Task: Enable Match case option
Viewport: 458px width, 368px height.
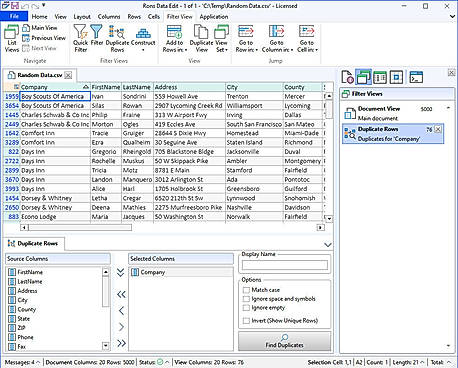Action: tap(246, 290)
